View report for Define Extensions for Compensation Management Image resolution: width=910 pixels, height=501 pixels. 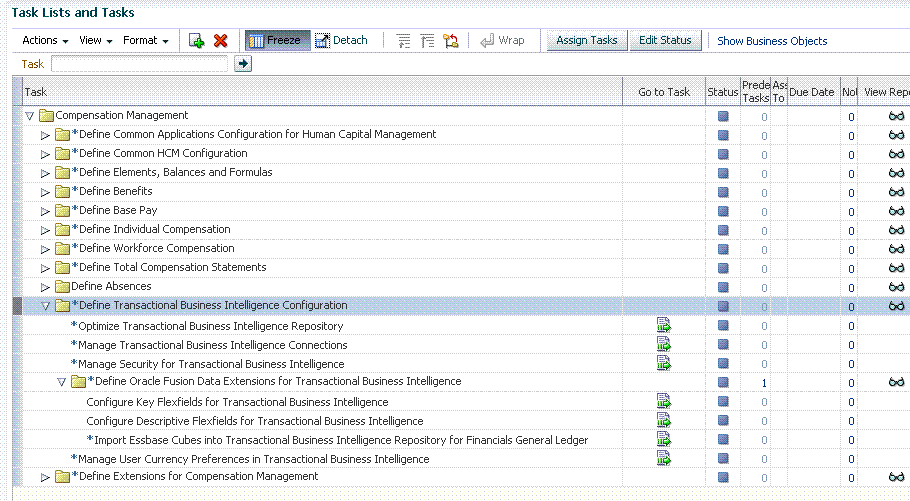point(897,477)
